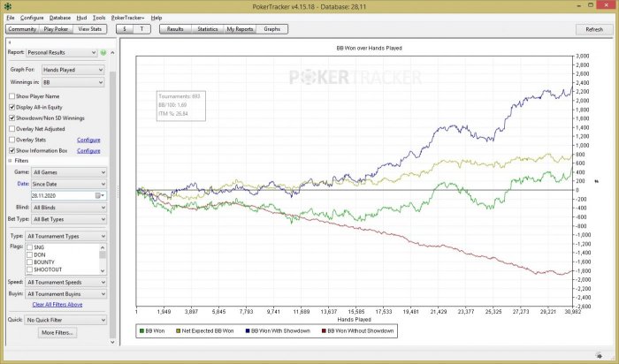The image size is (619, 364).
Task: Uncheck Display All-in Equity
Action: [x=11, y=107]
